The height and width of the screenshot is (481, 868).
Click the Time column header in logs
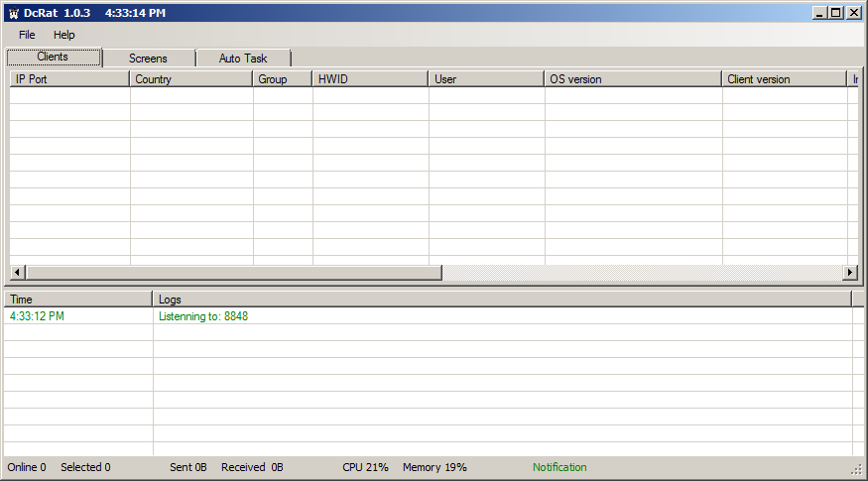pyautogui.click(x=77, y=299)
